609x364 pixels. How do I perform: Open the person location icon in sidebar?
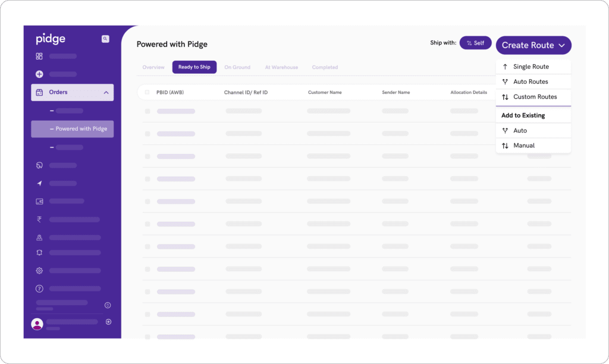(39, 237)
